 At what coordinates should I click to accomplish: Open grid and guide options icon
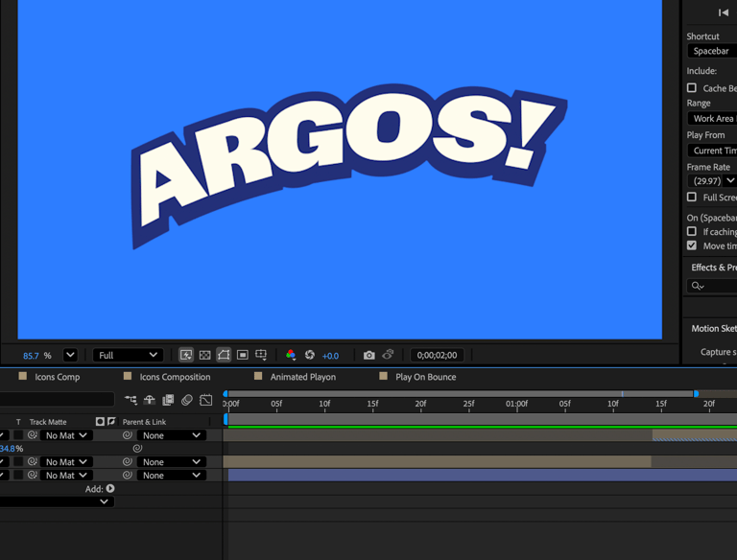click(261, 355)
